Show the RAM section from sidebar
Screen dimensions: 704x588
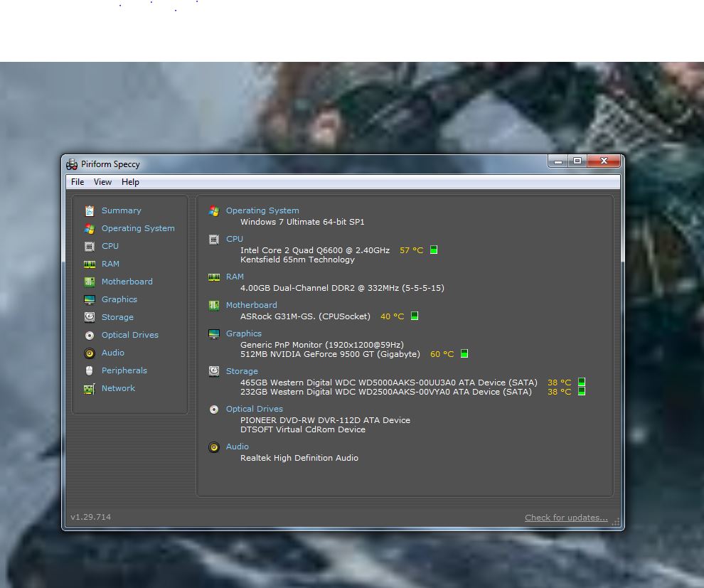[110, 264]
